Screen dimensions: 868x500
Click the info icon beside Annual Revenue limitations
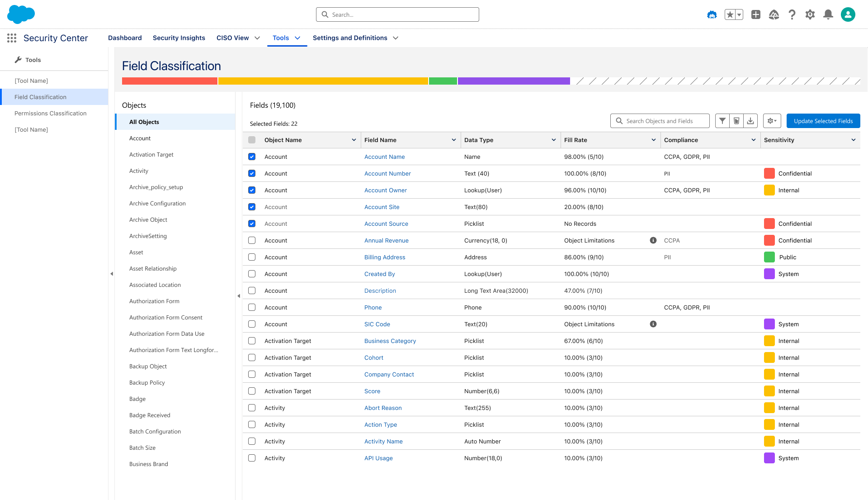click(653, 240)
